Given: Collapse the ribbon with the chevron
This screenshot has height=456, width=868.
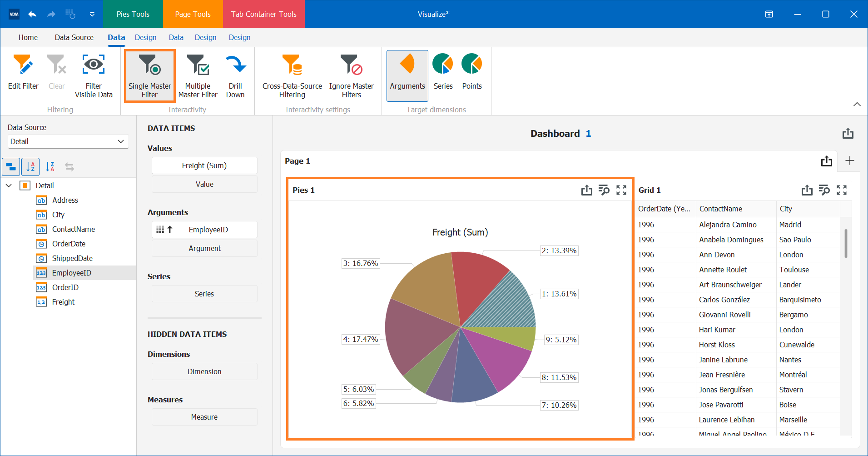Looking at the screenshot, I should click(x=858, y=104).
